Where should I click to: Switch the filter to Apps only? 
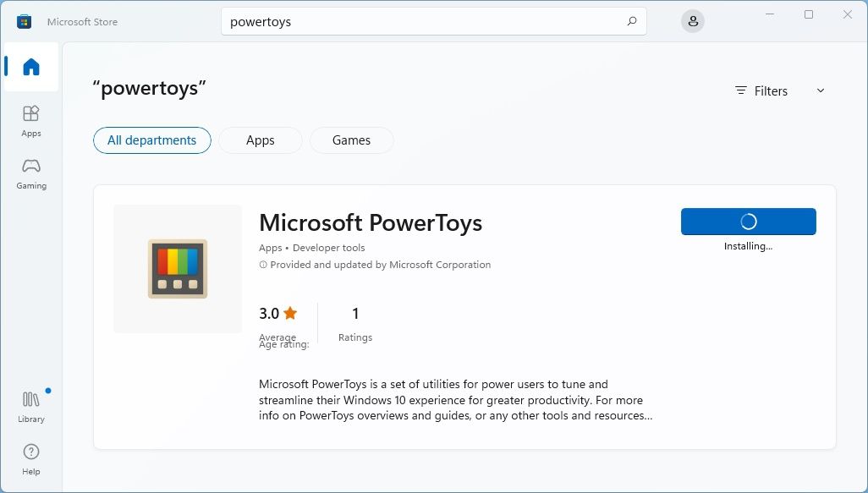(x=260, y=140)
